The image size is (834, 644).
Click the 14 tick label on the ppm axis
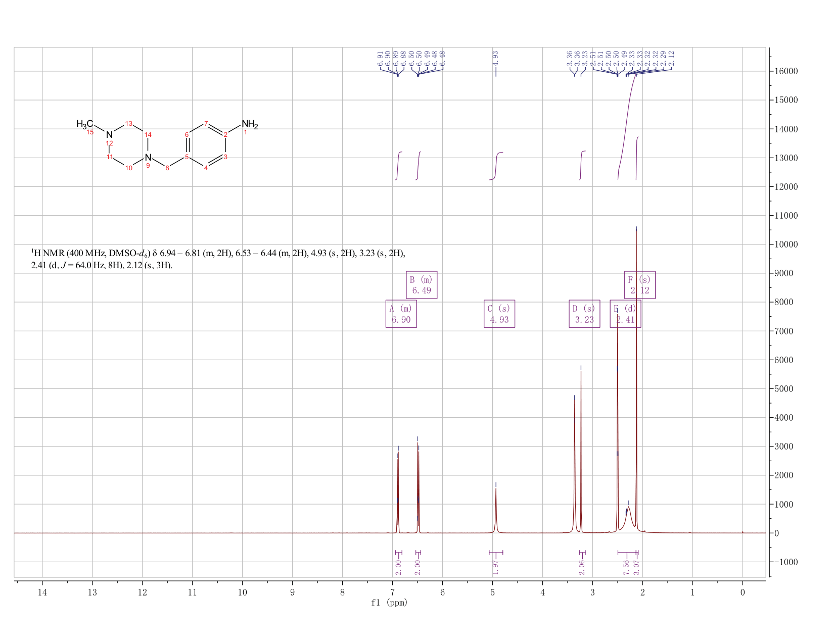click(42, 592)
